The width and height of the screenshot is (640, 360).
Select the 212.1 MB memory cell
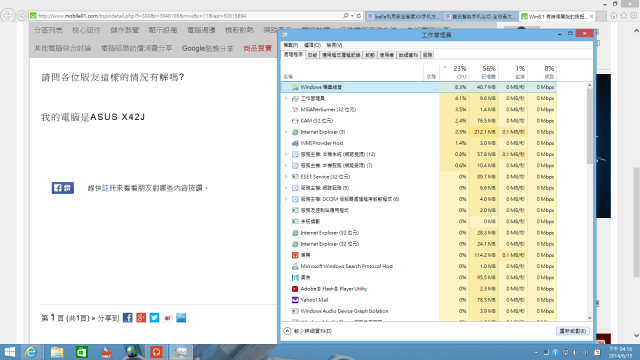(x=483, y=132)
